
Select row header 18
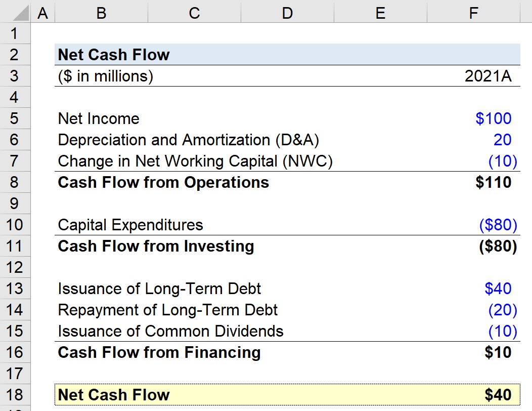pyautogui.click(x=15, y=394)
